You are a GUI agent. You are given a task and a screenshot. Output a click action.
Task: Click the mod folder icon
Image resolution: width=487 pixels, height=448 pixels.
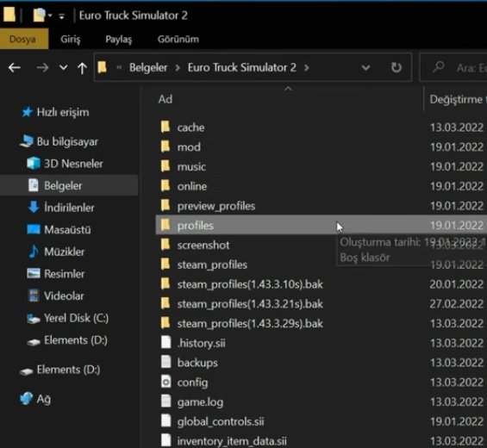pos(165,146)
